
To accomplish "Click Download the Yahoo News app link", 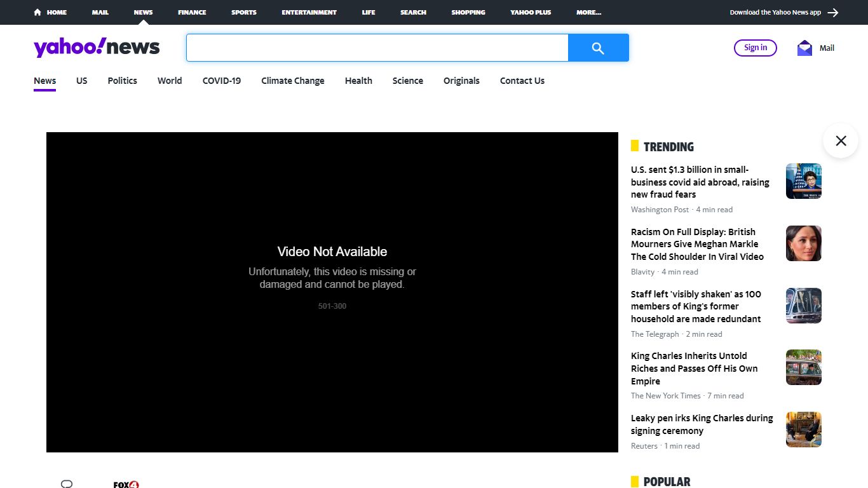I will click(775, 12).
